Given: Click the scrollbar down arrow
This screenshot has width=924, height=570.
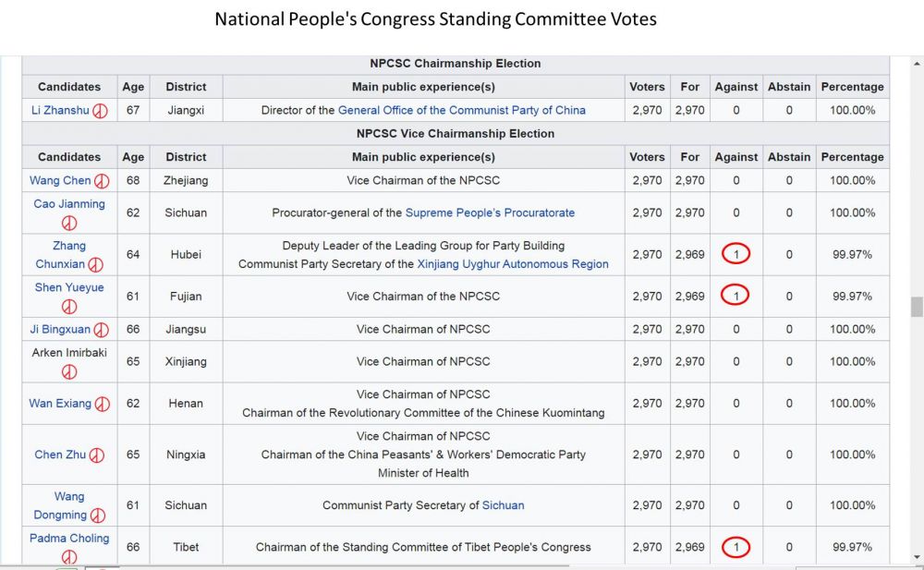Looking at the screenshot, I should click(x=917, y=557).
